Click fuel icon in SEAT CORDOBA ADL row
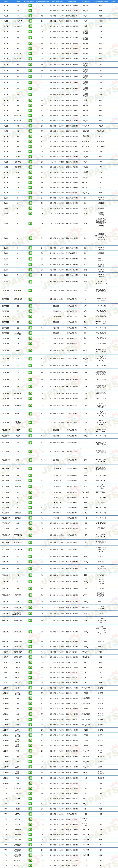 coord(30,652)
